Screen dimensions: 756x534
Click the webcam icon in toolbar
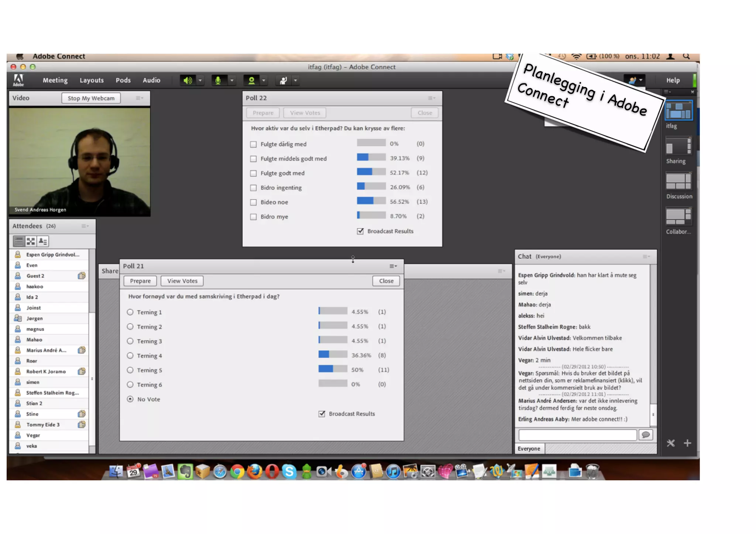click(x=251, y=80)
